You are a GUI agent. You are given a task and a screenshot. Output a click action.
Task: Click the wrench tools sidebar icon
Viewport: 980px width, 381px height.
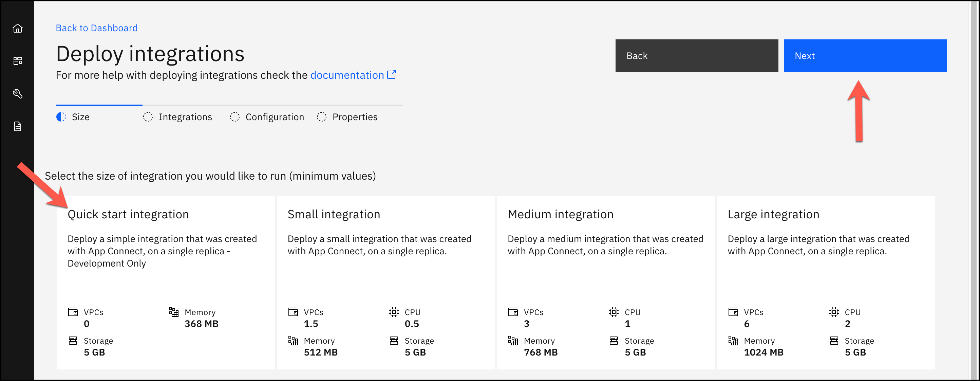[18, 94]
